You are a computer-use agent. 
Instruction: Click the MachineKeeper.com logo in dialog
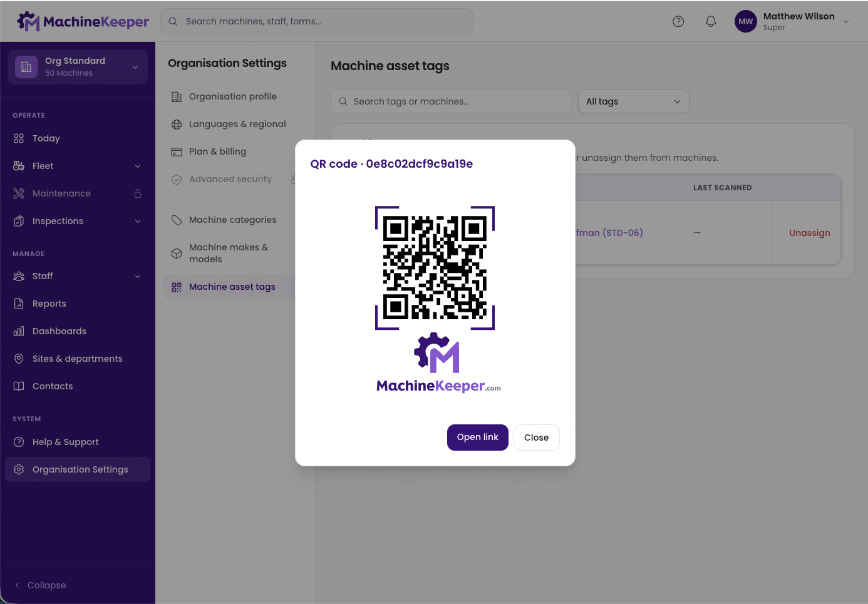pyautogui.click(x=438, y=363)
